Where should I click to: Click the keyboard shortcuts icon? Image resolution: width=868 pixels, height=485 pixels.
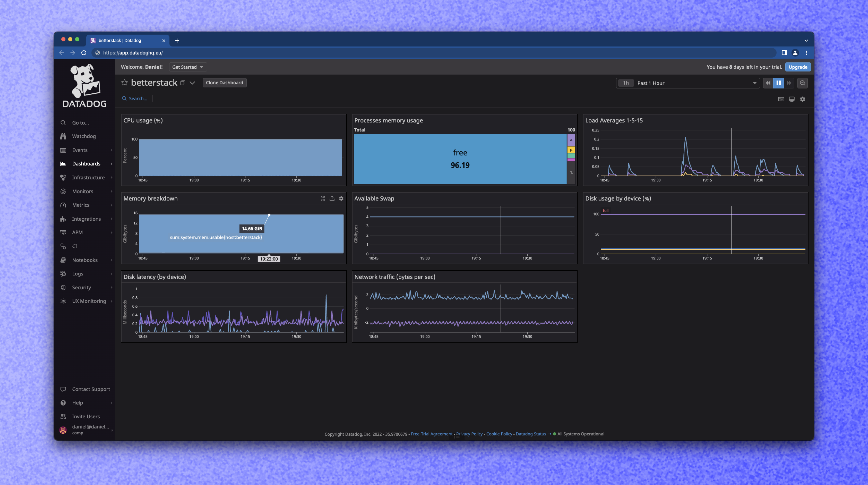781,99
